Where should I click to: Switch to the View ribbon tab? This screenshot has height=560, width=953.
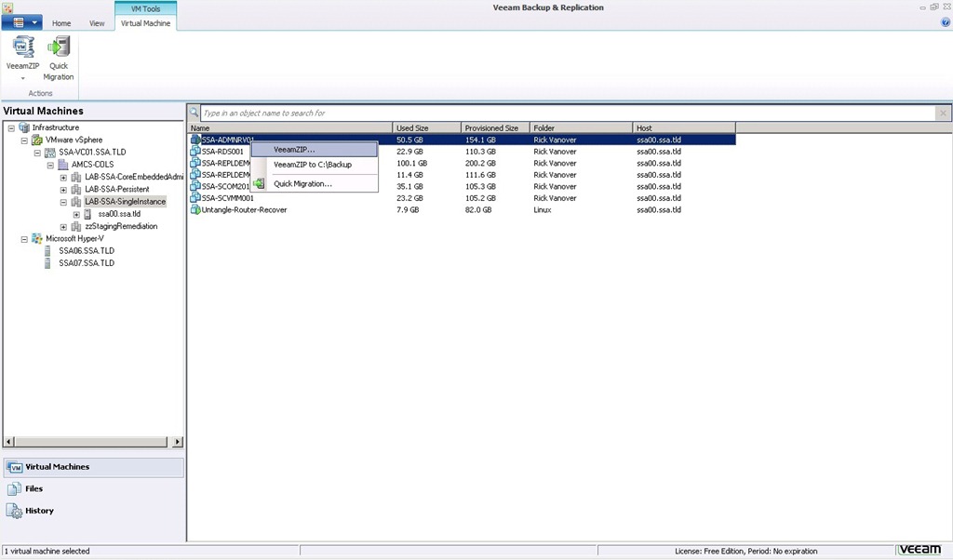(97, 23)
